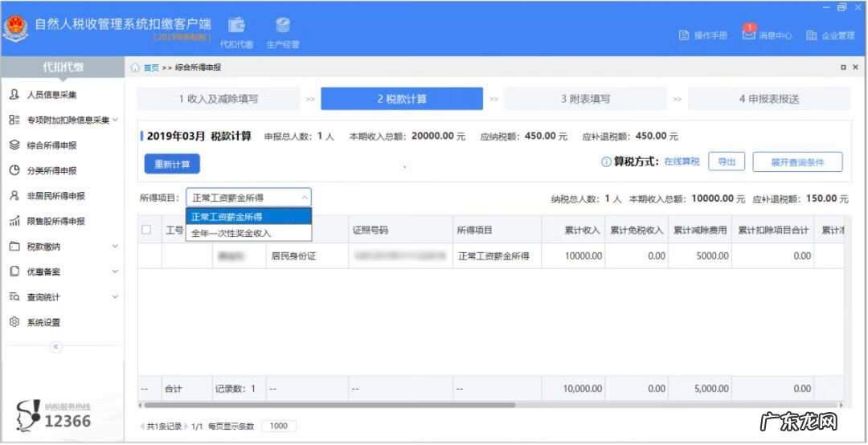
Task: Click the 正常工资薪金所得 cell in data row
Action: pyautogui.click(x=497, y=256)
